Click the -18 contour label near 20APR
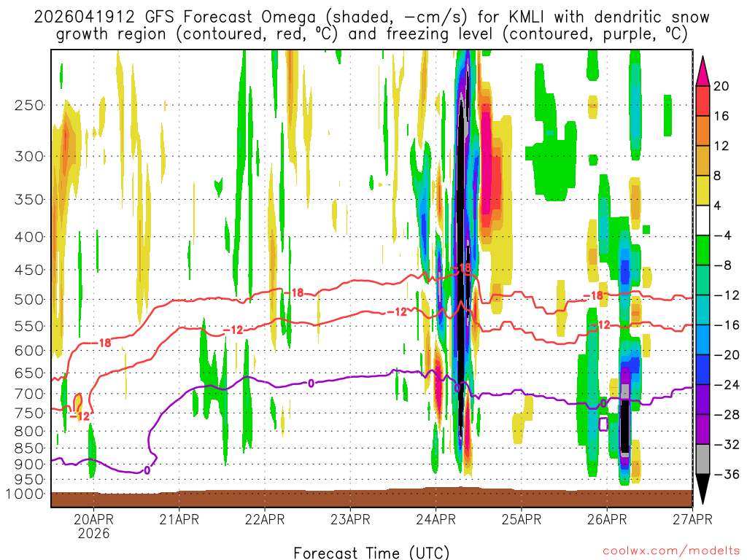 (101, 343)
